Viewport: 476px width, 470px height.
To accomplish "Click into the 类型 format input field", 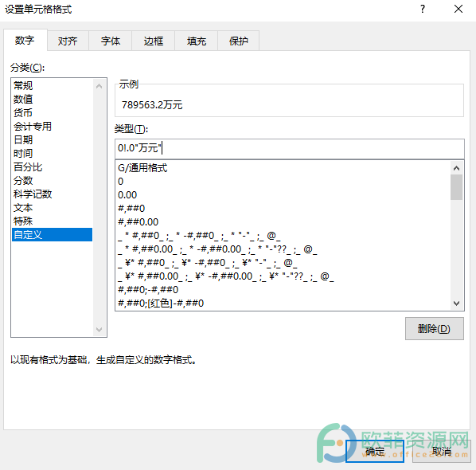I will (x=290, y=148).
